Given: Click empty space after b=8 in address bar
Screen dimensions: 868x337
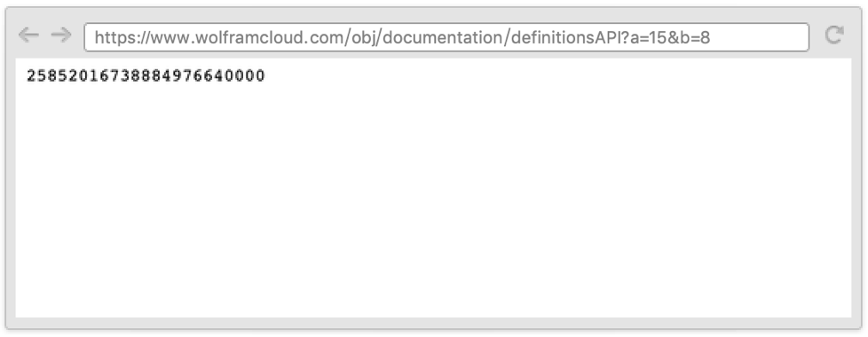Looking at the screenshot, I should pos(759,37).
